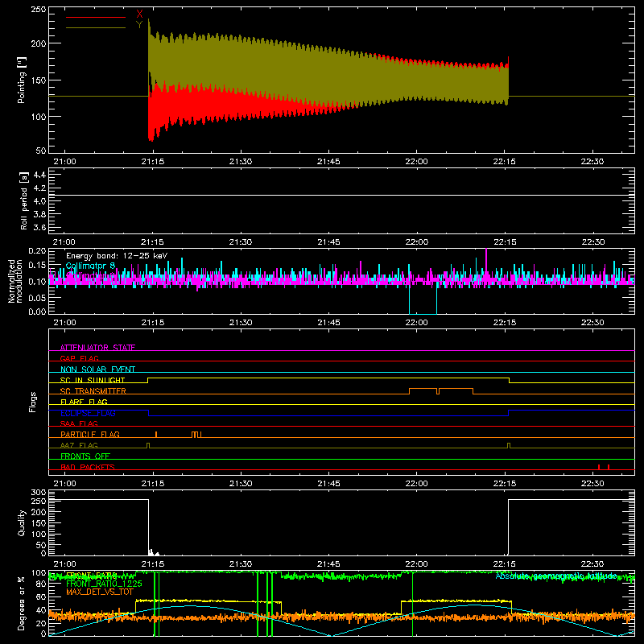Click the 'Absolute geomagnetic latitude' legend text

pos(556,576)
